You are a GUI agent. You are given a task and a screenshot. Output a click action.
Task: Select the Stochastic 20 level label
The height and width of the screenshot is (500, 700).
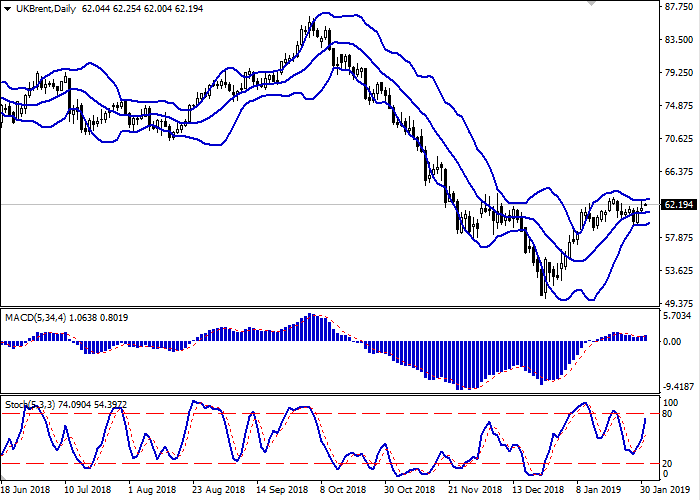tap(667, 464)
